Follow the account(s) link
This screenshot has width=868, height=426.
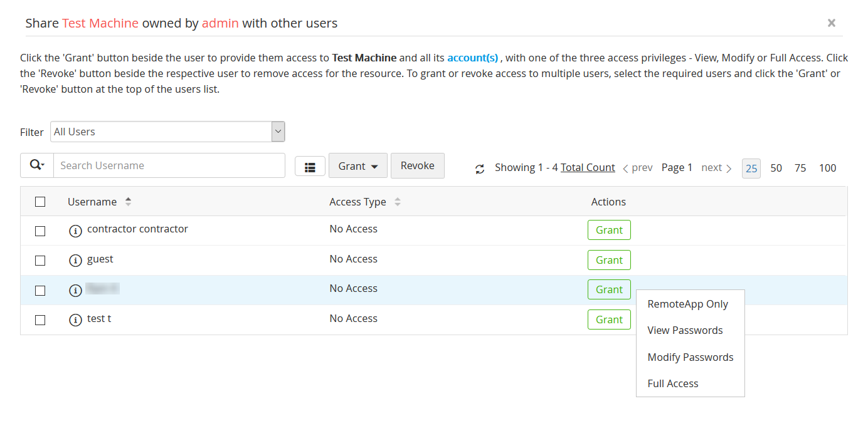[472, 58]
